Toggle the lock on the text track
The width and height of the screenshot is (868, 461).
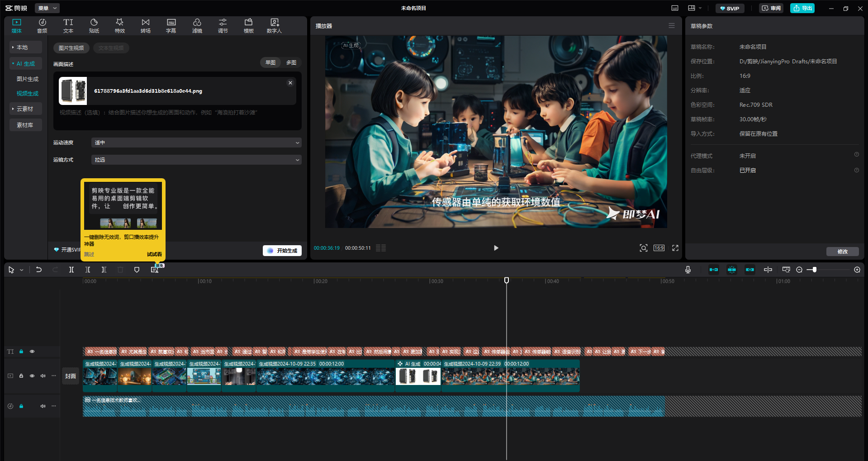(x=21, y=352)
